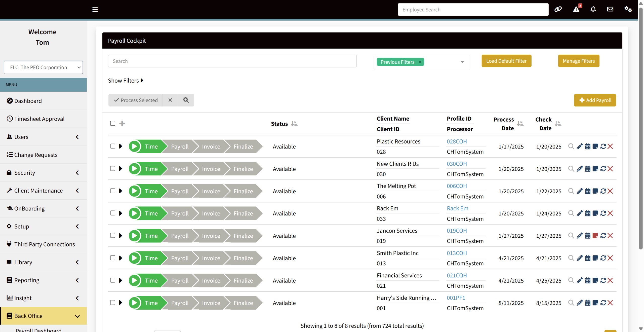
Task: Expand the Security menu section
Action: pyautogui.click(x=43, y=173)
